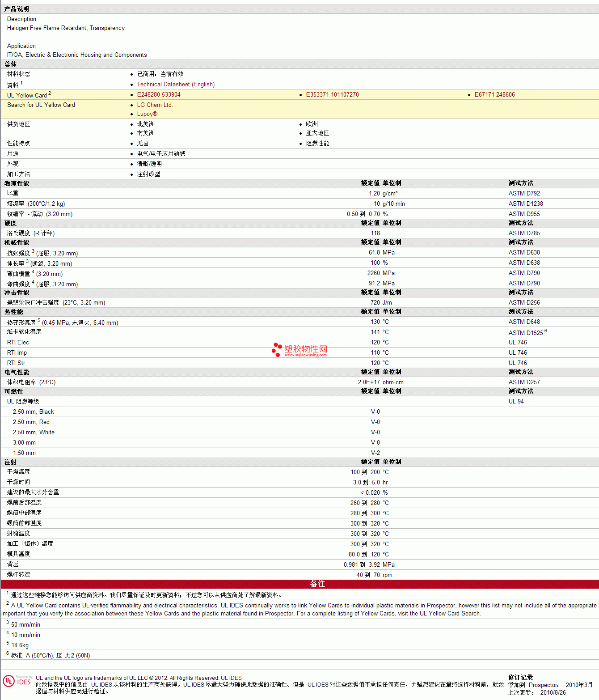Click the 亚太地区 region entry
The width and height of the screenshot is (599, 700).
[x=317, y=133]
